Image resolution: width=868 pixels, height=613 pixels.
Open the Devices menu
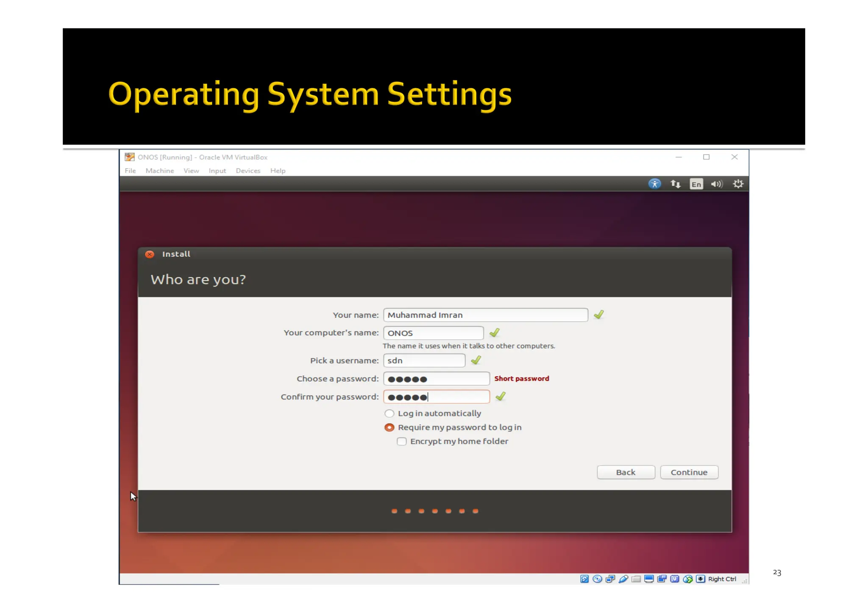[x=248, y=171]
